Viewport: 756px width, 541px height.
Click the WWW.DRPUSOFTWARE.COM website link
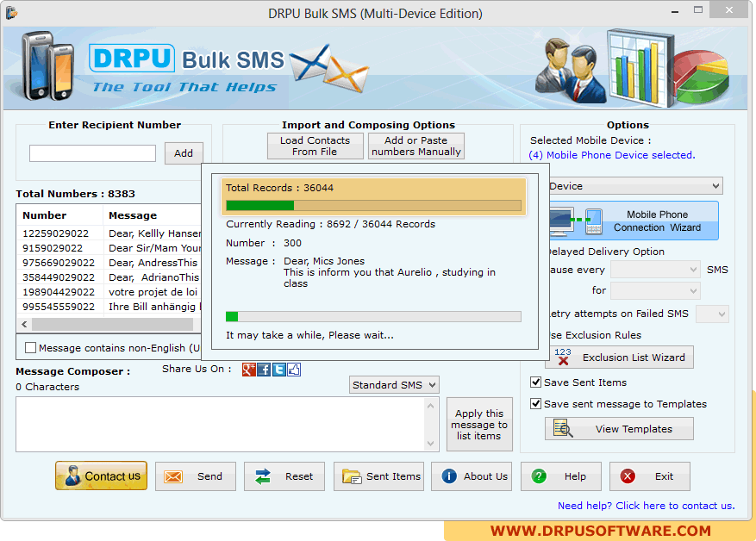tap(601, 531)
